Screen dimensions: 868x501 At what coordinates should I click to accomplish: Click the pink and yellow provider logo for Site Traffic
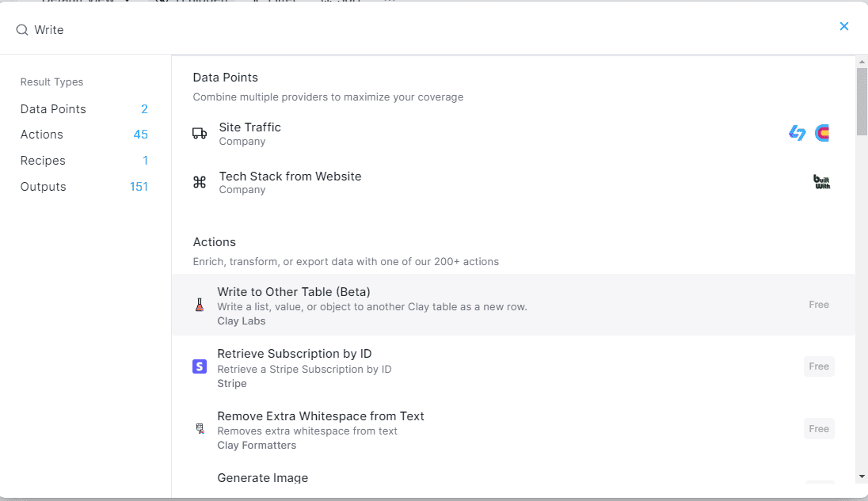(x=822, y=133)
